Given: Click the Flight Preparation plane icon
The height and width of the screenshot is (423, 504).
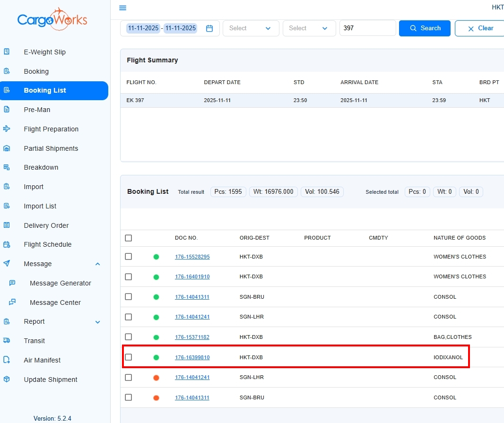Looking at the screenshot, I should point(7,129).
